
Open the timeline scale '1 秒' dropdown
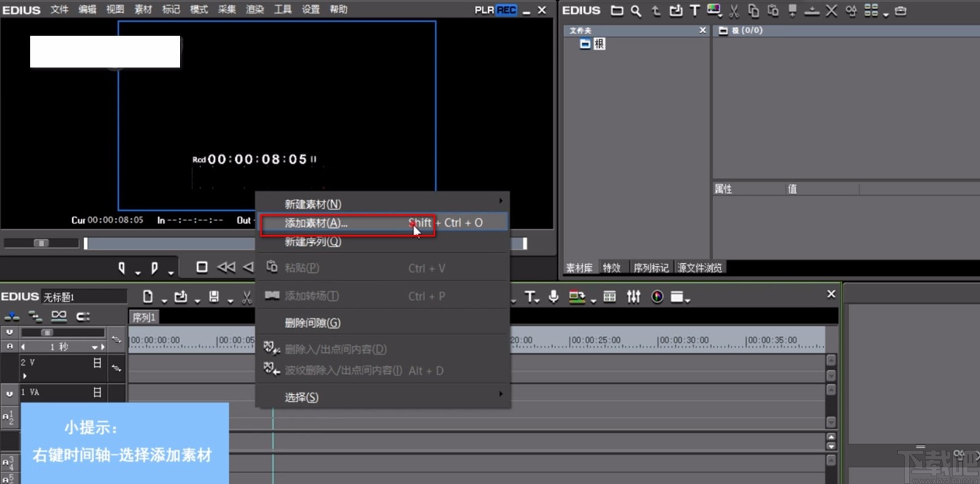[95, 347]
